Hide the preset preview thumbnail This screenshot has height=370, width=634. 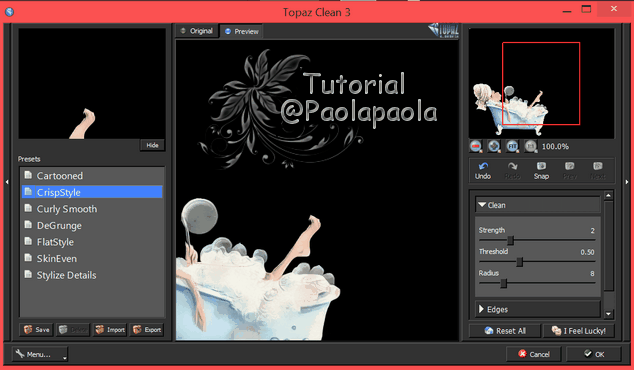(152, 145)
